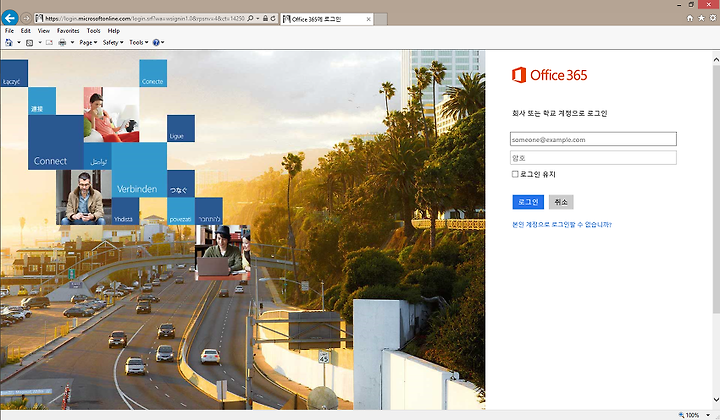Open the Favorites menu
The image size is (720, 420).
coord(68,31)
